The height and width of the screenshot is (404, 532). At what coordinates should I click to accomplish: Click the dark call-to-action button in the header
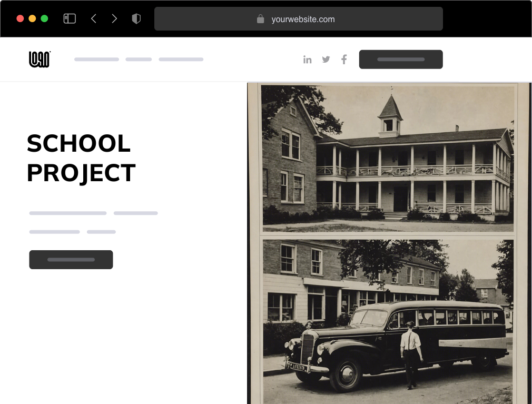pos(401,59)
